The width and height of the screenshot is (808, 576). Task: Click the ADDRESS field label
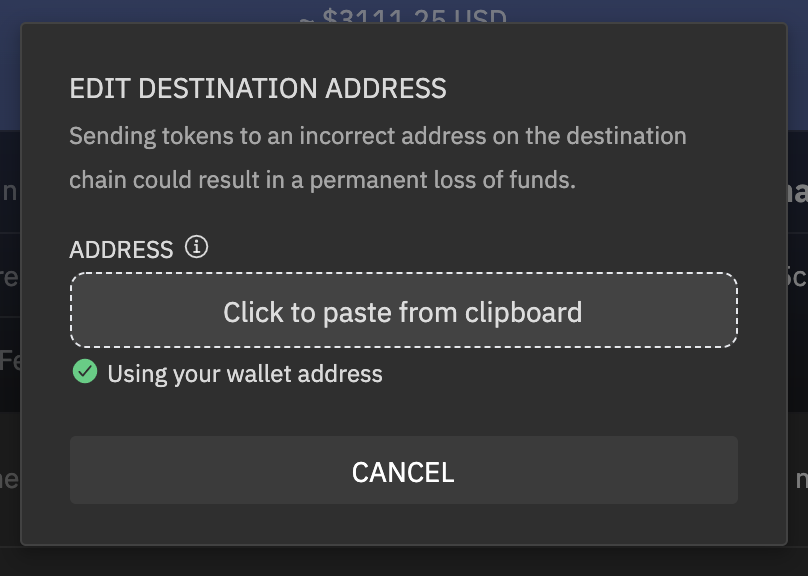[121, 250]
